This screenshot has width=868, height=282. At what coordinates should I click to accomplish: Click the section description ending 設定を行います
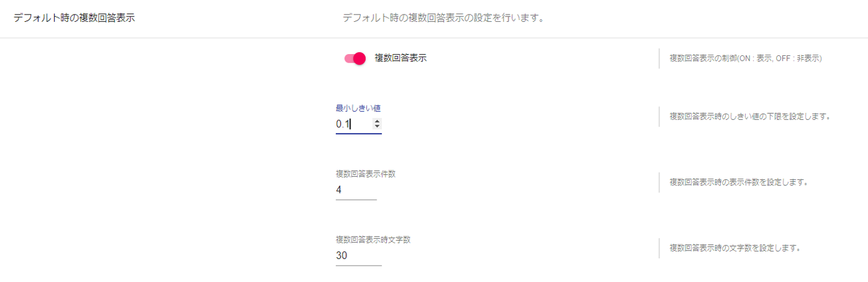443,18
